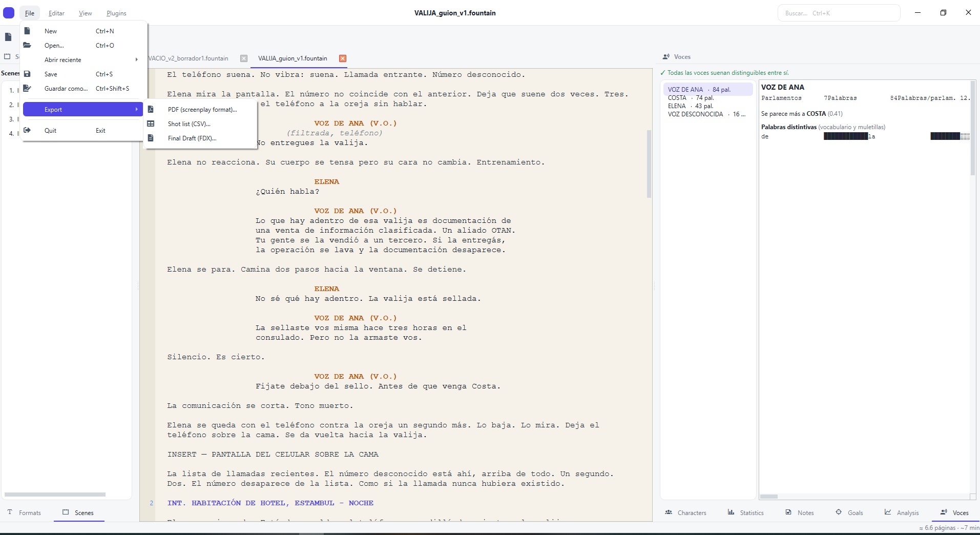This screenshot has width=980, height=535.
Task: Open the View menu
Action: tap(86, 13)
